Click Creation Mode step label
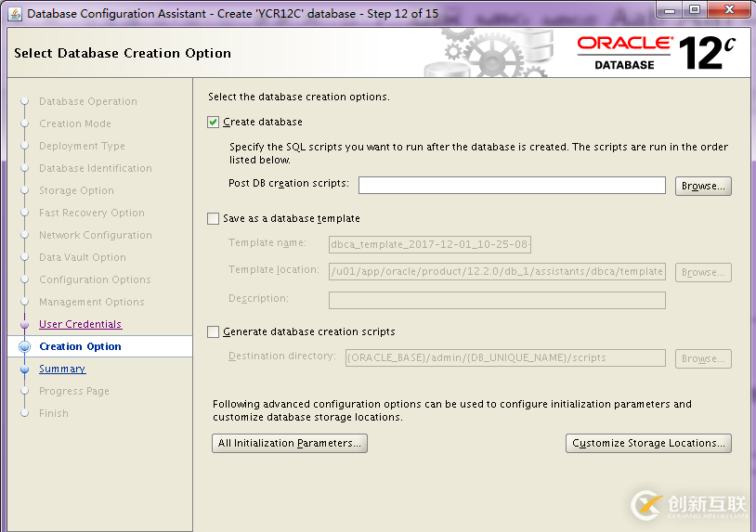This screenshot has height=532, width=756. pyautogui.click(x=75, y=123)
